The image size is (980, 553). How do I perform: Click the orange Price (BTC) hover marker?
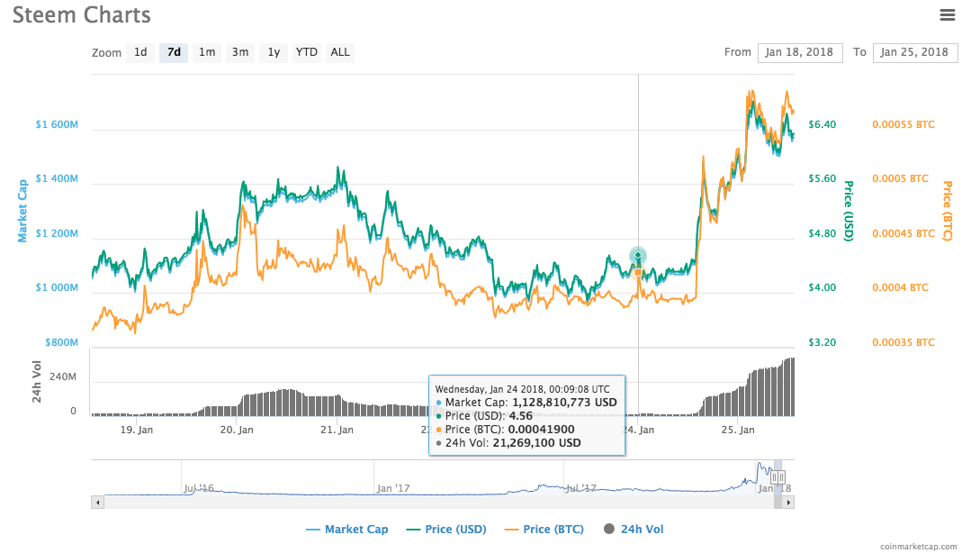tap(638, 273)
